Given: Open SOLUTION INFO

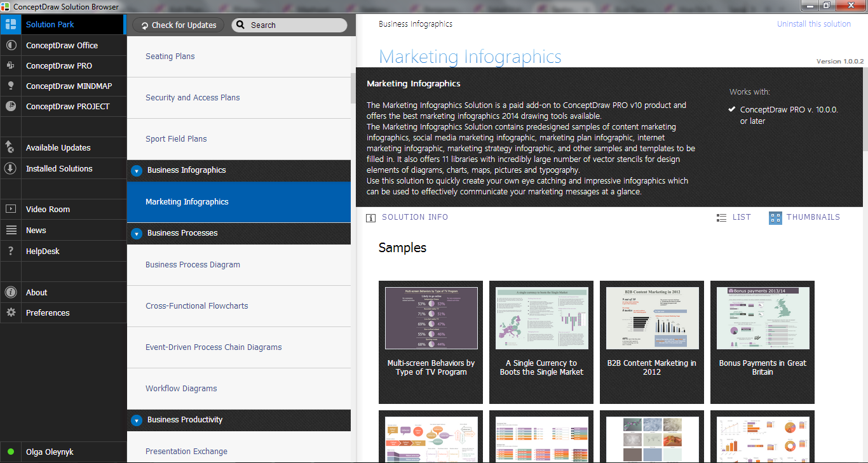Looking at the screenshot, I should point(407,217).
